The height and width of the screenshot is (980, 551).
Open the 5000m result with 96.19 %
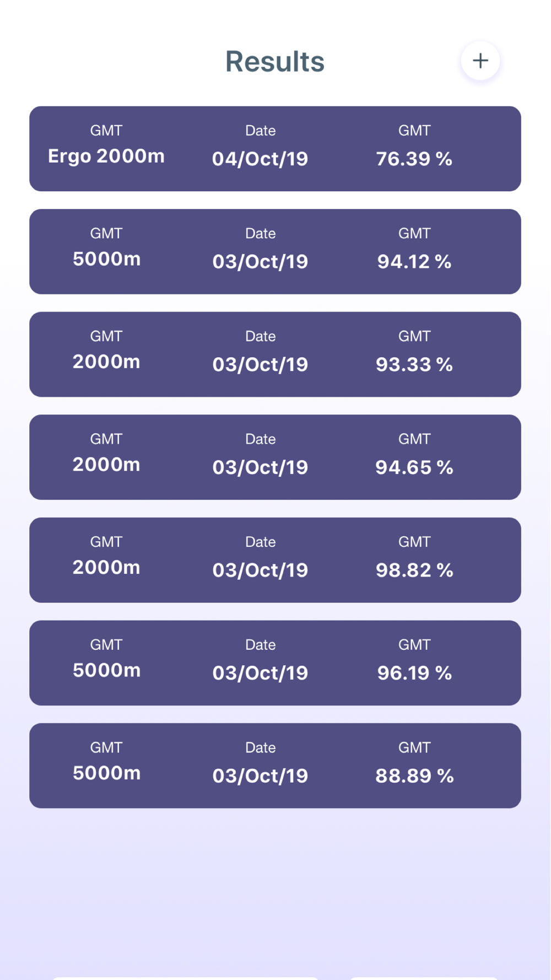point(275,663)
